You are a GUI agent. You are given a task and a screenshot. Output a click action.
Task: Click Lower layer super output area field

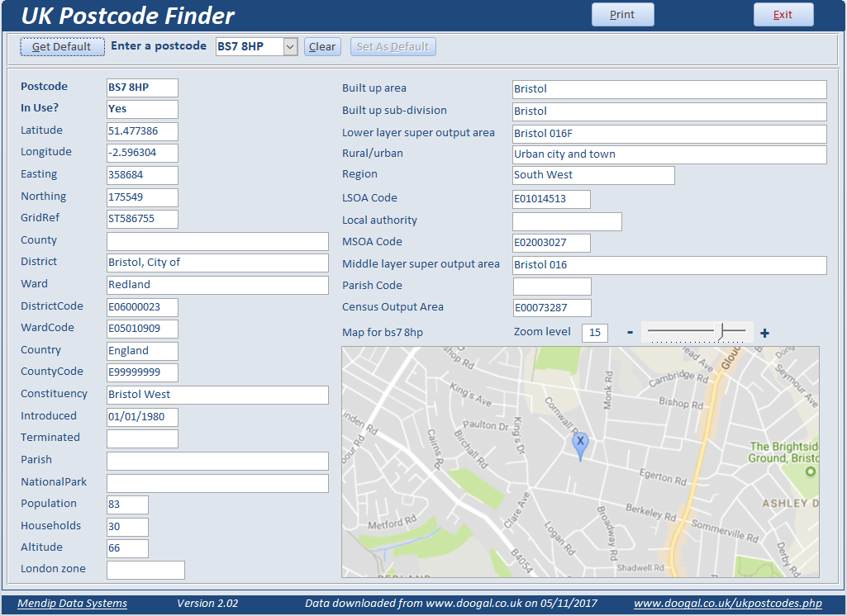pyautogui.click(x=669, y=134)
